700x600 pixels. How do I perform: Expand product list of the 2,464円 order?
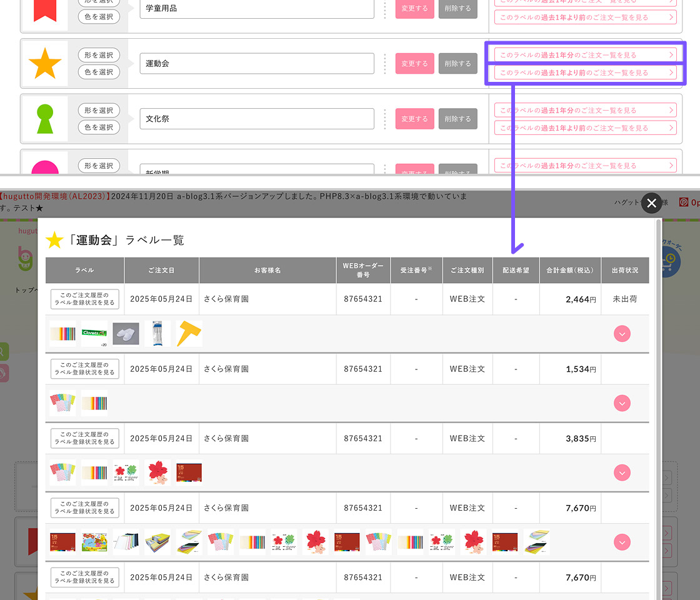click(622, 334)
